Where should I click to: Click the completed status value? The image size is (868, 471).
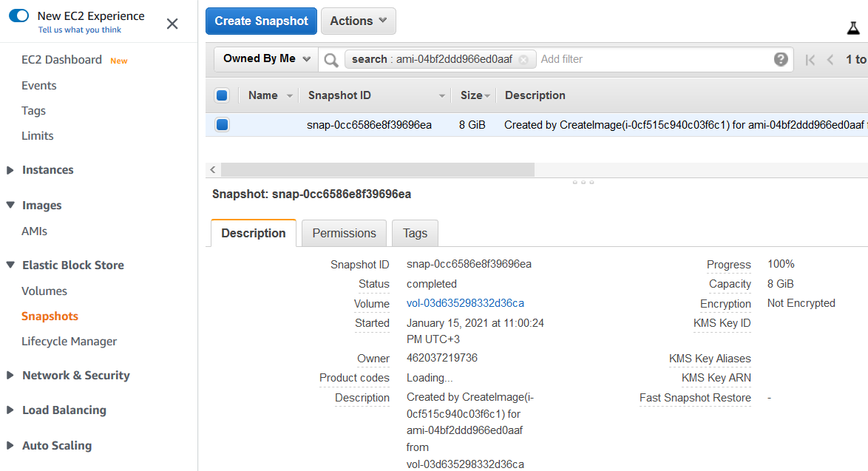point(431,284)
